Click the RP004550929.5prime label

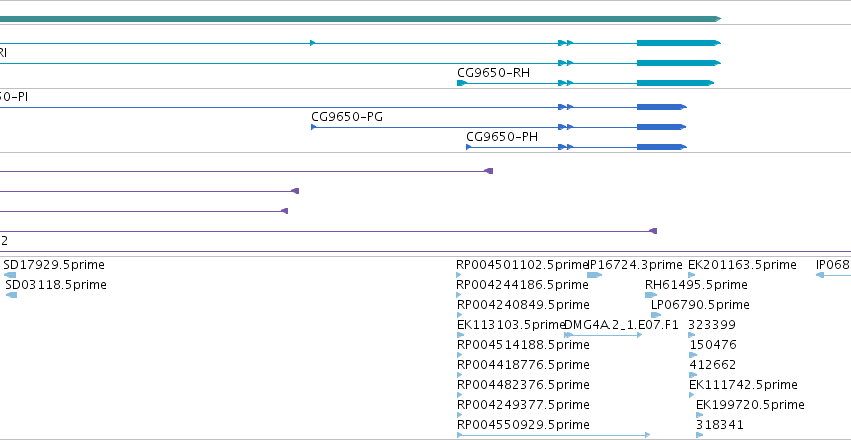pyautogui.click(x=523, y=425)
